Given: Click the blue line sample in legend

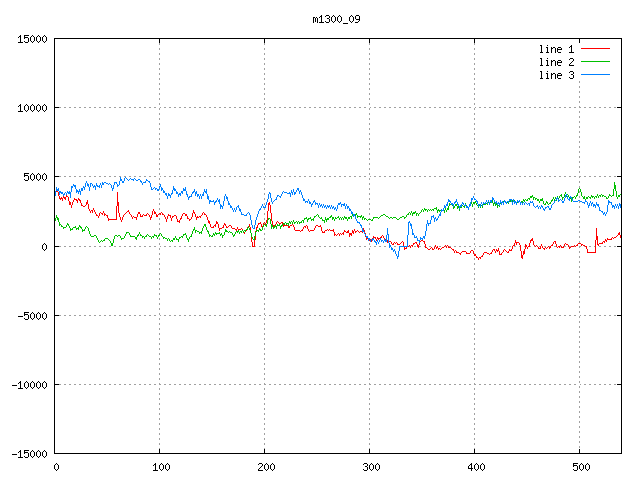Looking at the screenshot, I should (596, 75).
